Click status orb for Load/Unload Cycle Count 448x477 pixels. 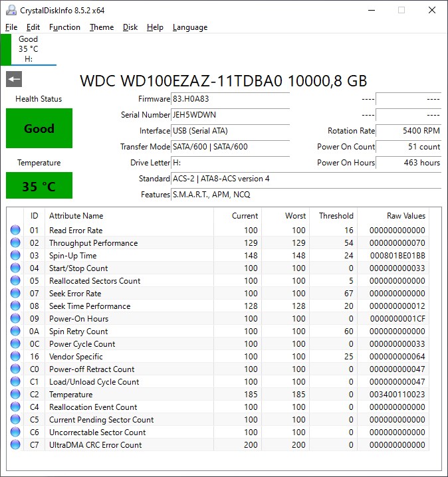15,381
